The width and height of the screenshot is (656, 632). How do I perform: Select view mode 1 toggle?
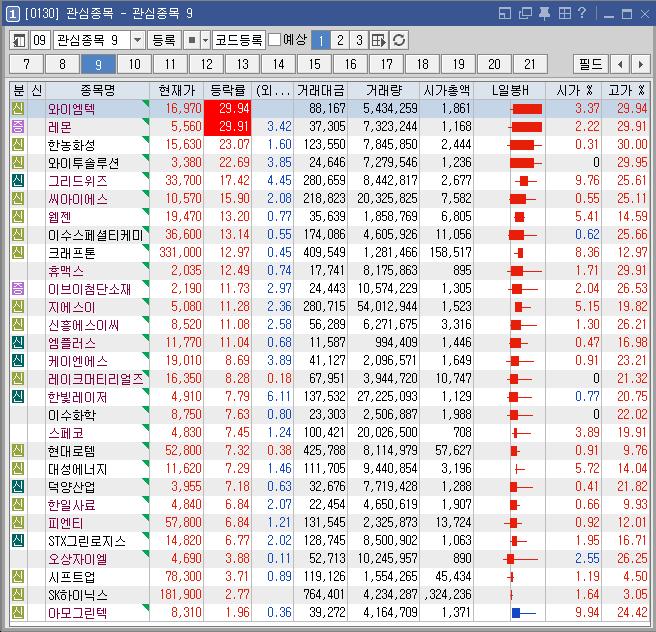[321, 40]
